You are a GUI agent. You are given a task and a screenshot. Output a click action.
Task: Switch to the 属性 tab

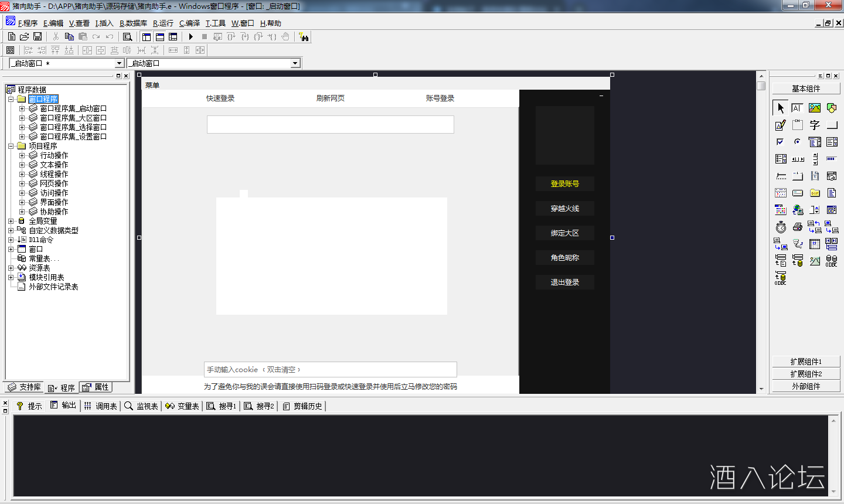(96, 387)
